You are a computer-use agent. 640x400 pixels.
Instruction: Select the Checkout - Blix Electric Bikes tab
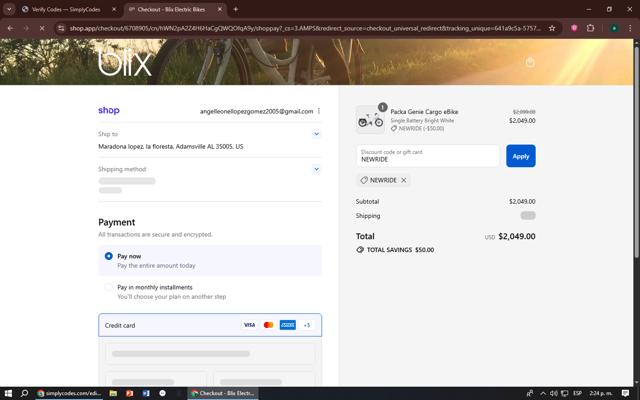171,9
